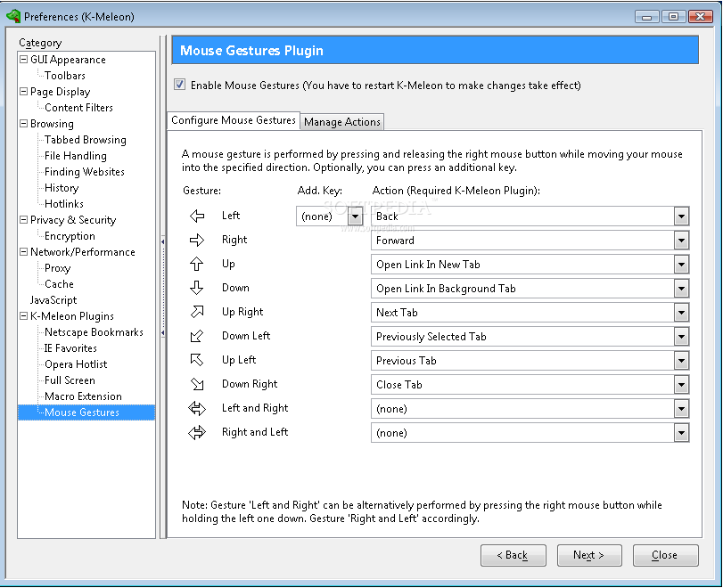This screenshot has height=588, width=723.
Task: Select Proxy in the category tree
Action: [58, 268]
